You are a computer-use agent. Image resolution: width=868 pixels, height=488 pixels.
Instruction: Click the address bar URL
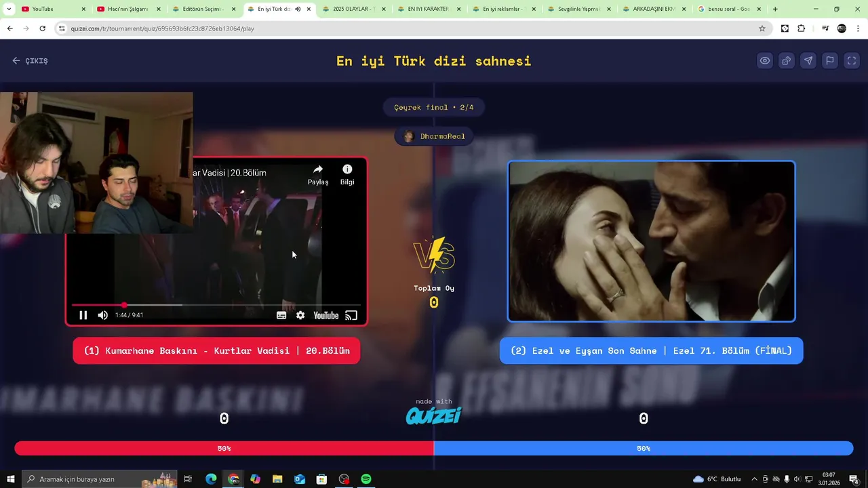click(163, 28)
